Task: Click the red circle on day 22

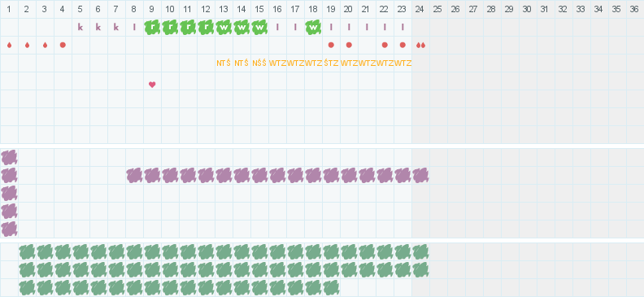Action: pos(385,46)
